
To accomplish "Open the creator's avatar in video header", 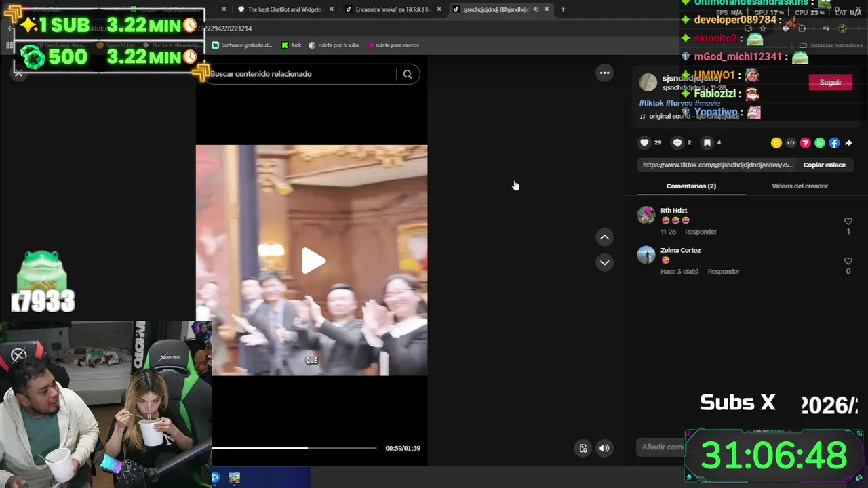I will (648, 82).
